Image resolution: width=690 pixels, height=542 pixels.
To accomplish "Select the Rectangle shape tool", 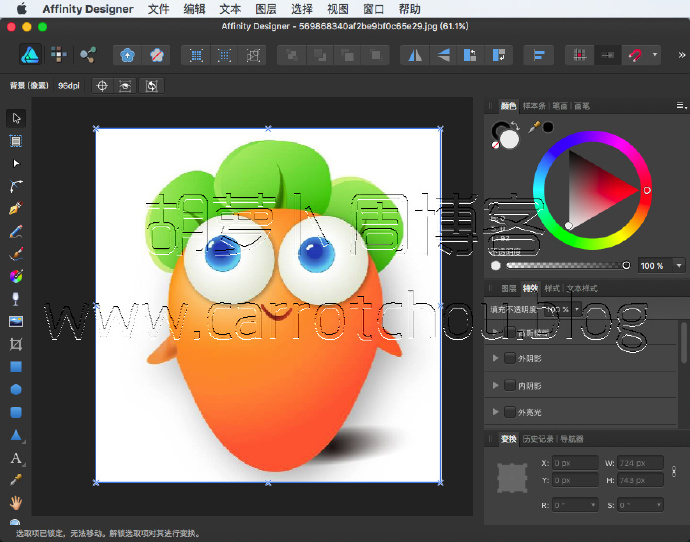I will [16, 366].
